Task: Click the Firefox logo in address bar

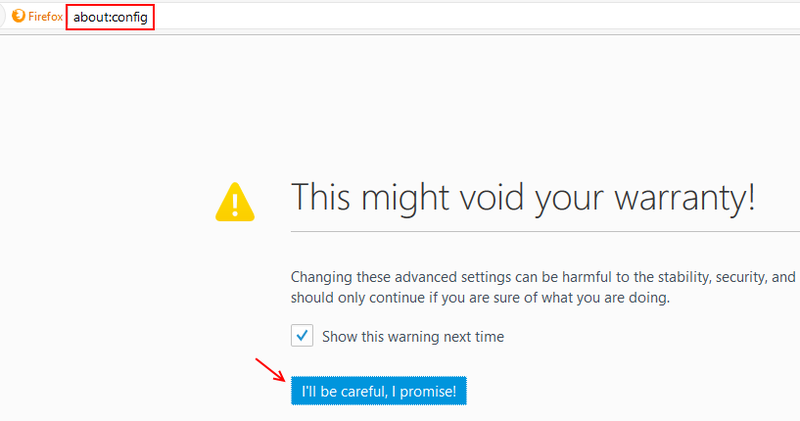Action: [18, 16]
